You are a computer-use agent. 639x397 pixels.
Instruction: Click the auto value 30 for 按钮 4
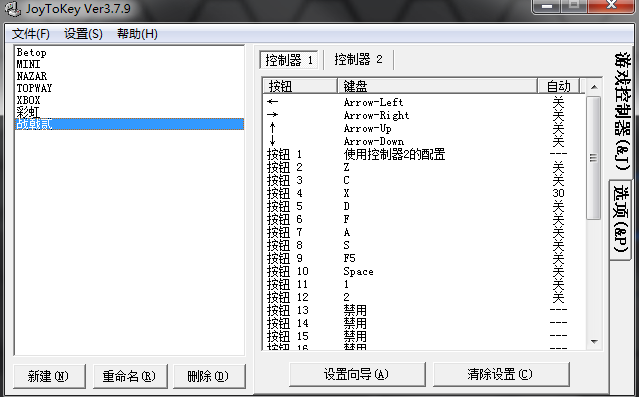pyautogui.click(x=558, y=193)
